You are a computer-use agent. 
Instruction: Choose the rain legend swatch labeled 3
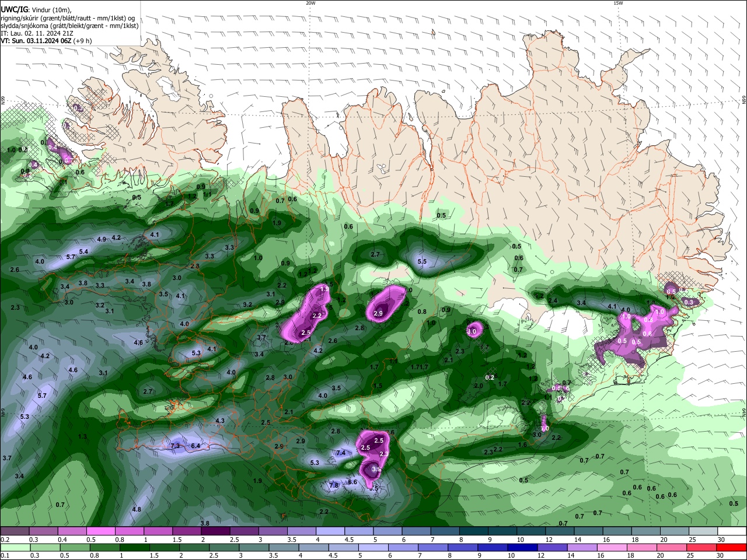click(253, 547)
